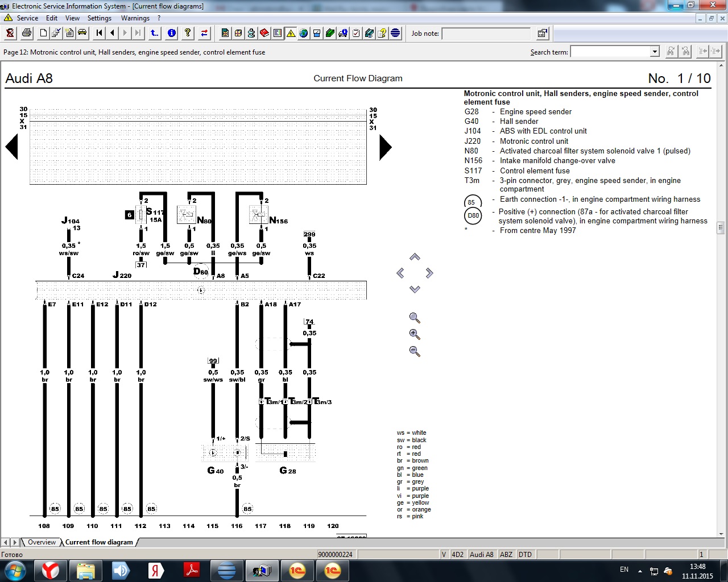Click the yellow question mark help icon
728x582 pixels.
(188, 33)
